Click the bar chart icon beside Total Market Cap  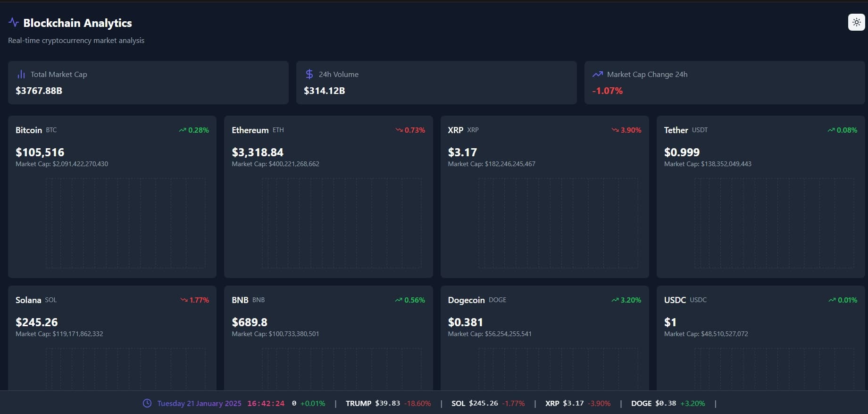[21, 74]
